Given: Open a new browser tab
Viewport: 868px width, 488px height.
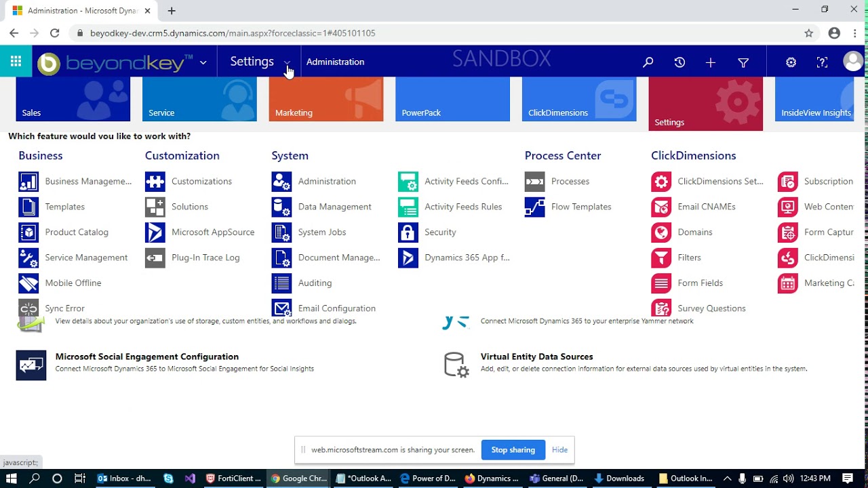Looking at the screenshot, I should [172, 11].
